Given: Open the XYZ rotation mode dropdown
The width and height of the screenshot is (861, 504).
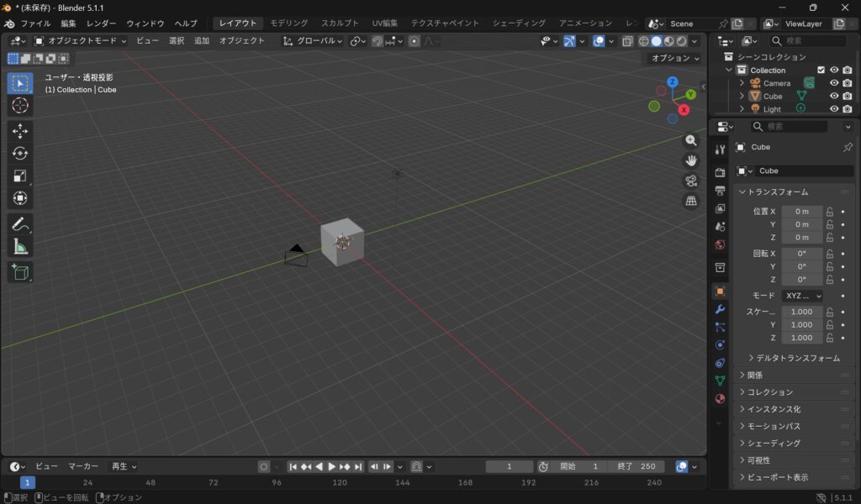Looking at the screenshot, I should coord(802,296).
